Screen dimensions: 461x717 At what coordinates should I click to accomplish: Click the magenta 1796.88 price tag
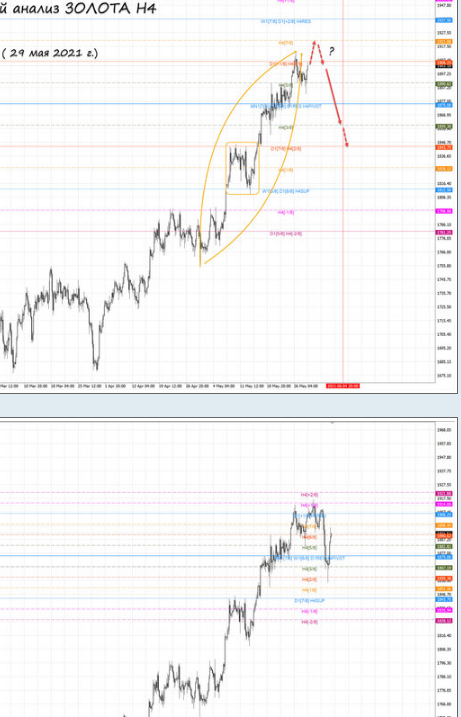[444, 211]
